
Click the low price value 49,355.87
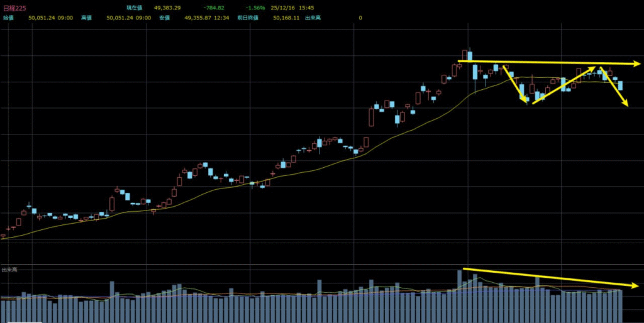click(x=198, y=18)
